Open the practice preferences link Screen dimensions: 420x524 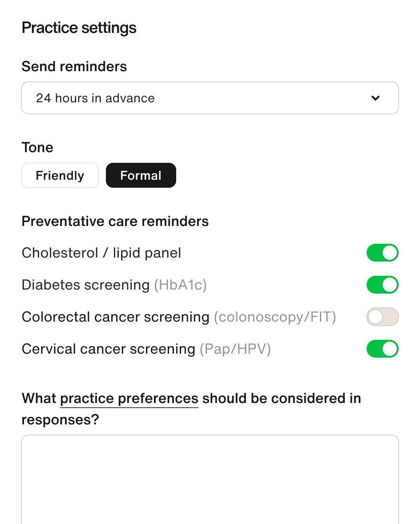click(129, 398)
